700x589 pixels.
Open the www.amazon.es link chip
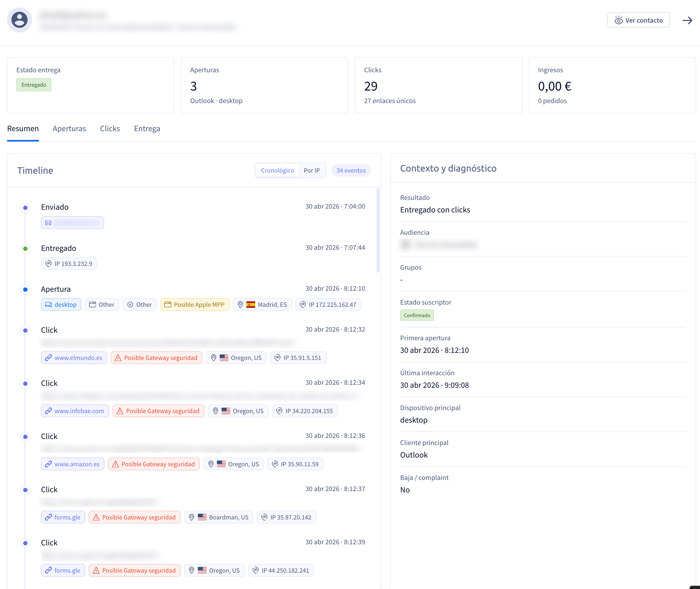point(73,464)
